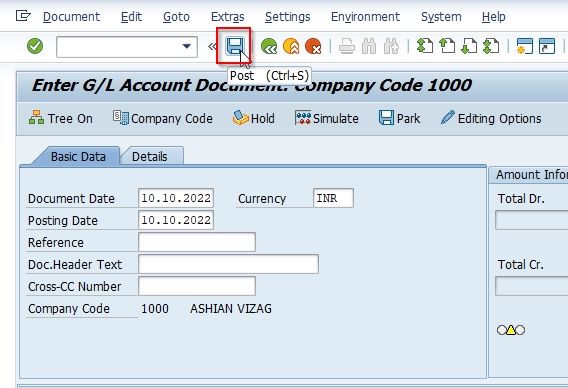This screenshot has height=388, width=568.
Task: Go to the First Page icon
Action: pyautogui.click(x=425, y=46)
